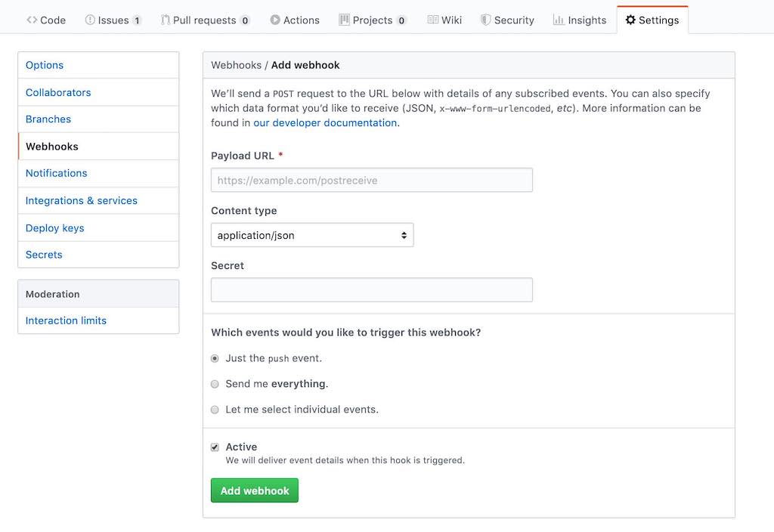Click inside the Payload URL field

click(372, 180)
